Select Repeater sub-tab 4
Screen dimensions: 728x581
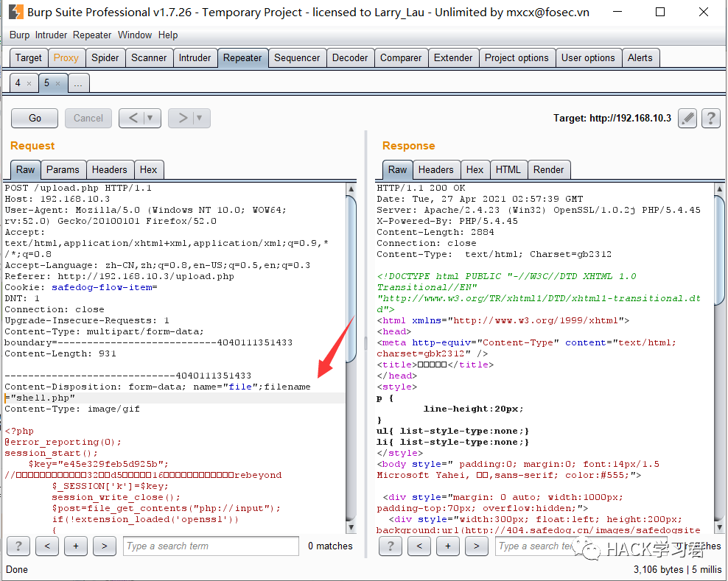click(18, 83)
